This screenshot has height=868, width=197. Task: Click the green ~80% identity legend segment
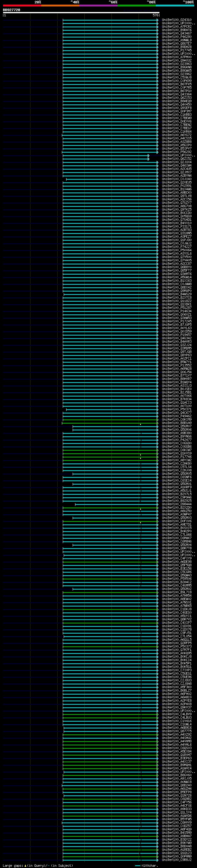pyautogui.click(x=137, y=6)
